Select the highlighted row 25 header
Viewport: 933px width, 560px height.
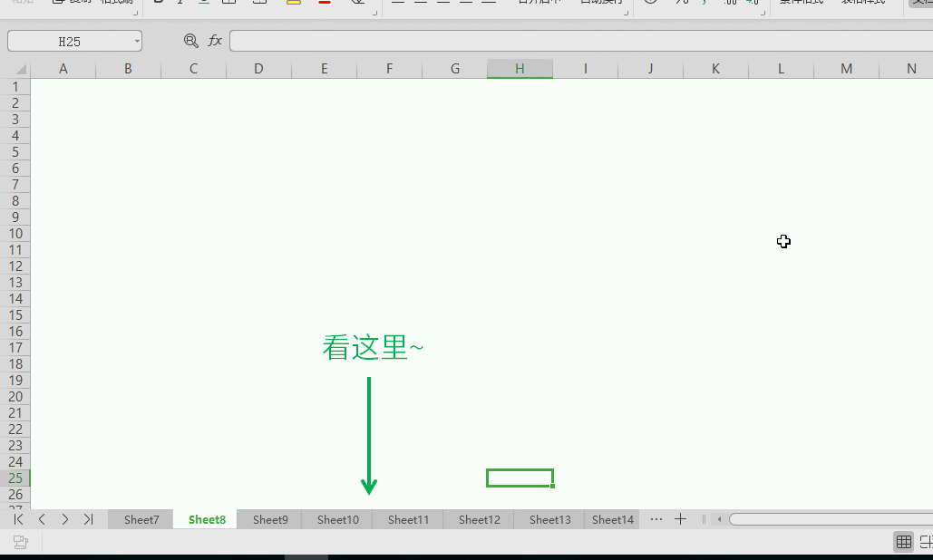15,478
